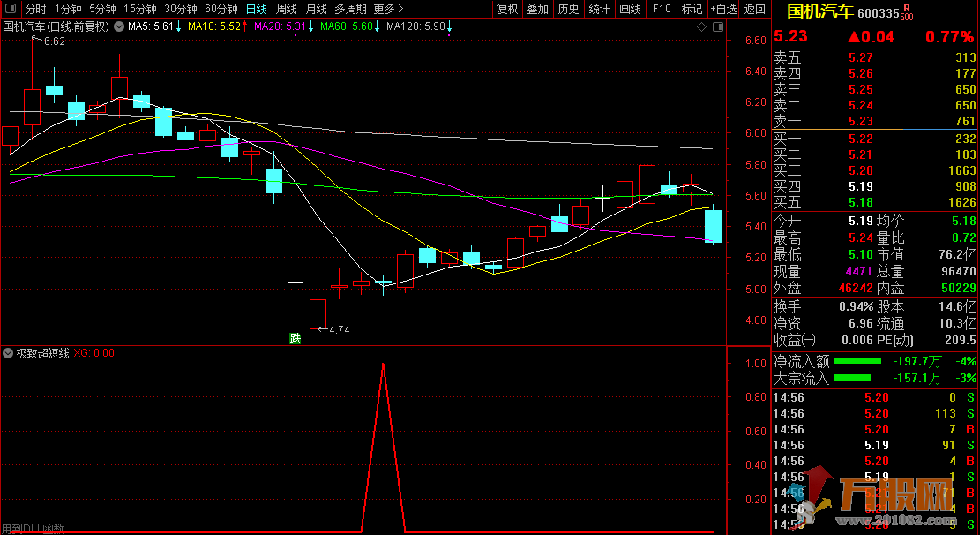
Task: Open the 多周期 multi-period view
Action: 350,9
